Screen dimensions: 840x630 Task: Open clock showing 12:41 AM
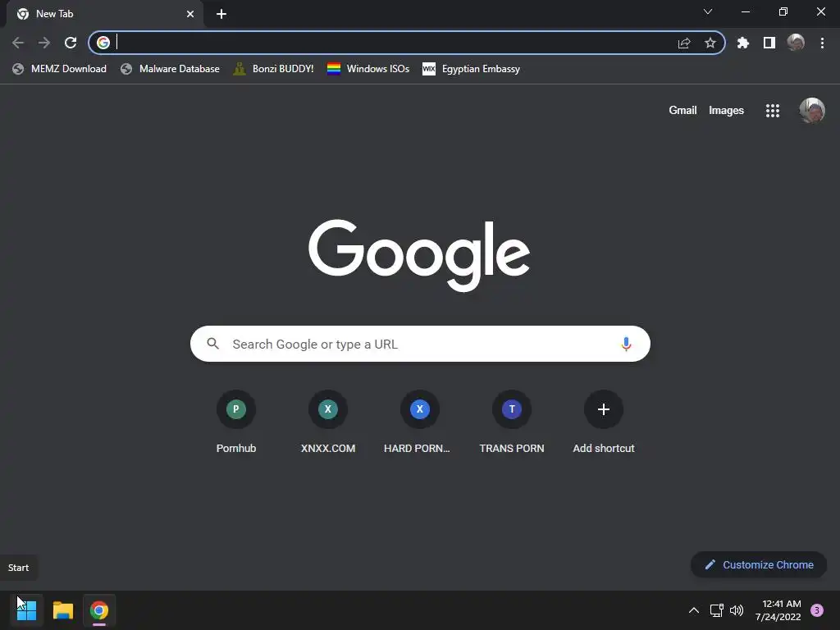(778, 610)
